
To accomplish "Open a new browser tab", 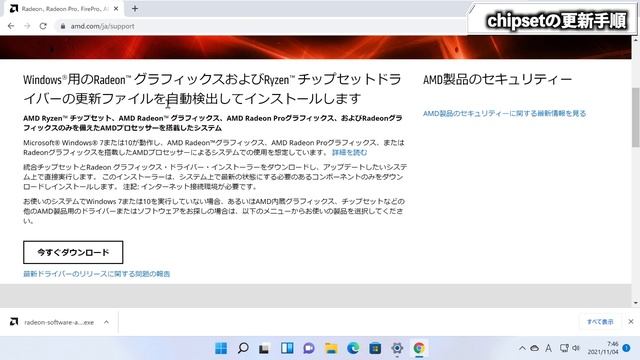I will tap(135, 8).
